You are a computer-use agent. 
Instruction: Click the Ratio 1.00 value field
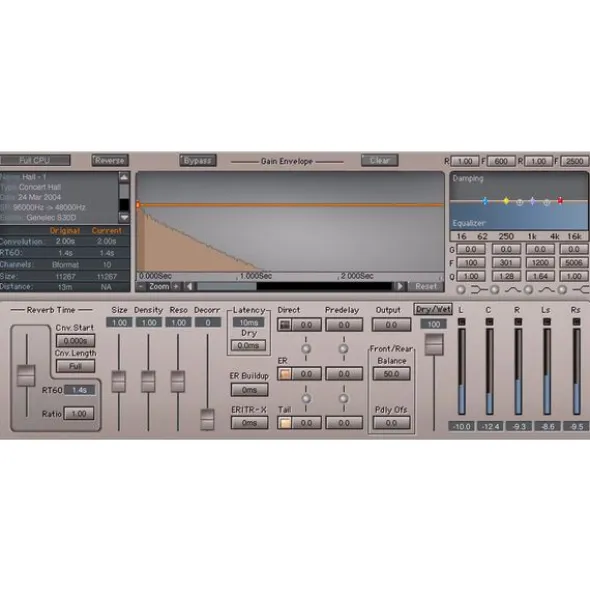click(x=79, y=413)
